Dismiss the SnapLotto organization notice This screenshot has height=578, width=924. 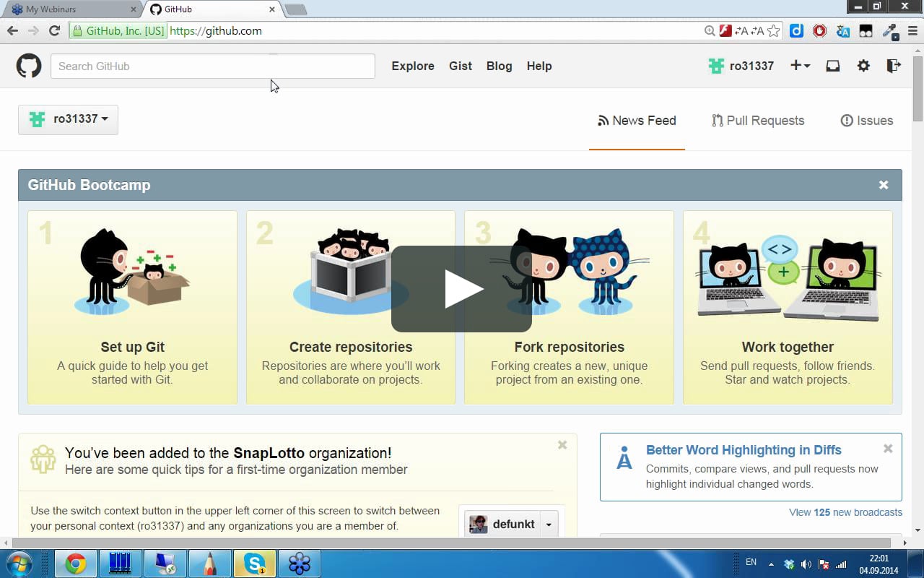tap(562, 445)
